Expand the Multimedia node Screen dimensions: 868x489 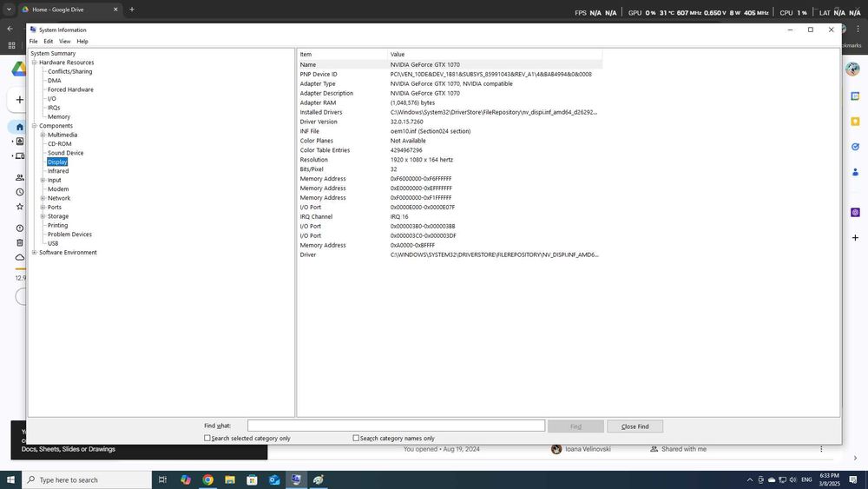[43, 135]
